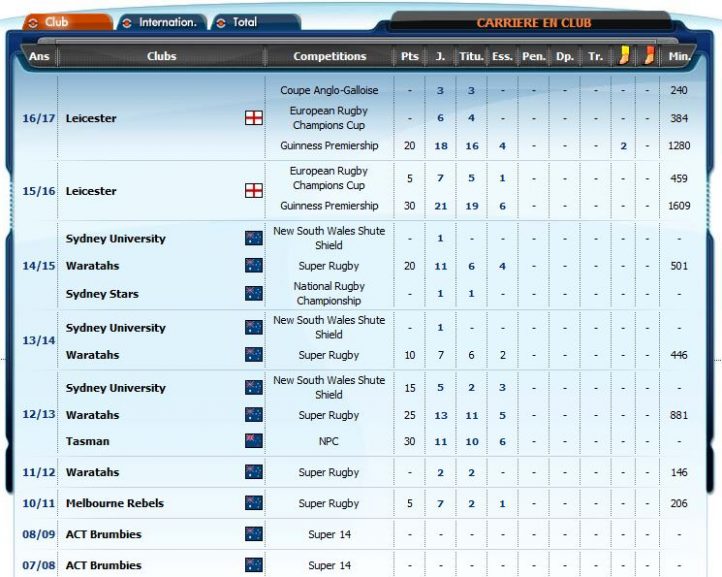Click Sydney Stars club name
This screenshot has height=577, width=722.
(x=102, y=294)
